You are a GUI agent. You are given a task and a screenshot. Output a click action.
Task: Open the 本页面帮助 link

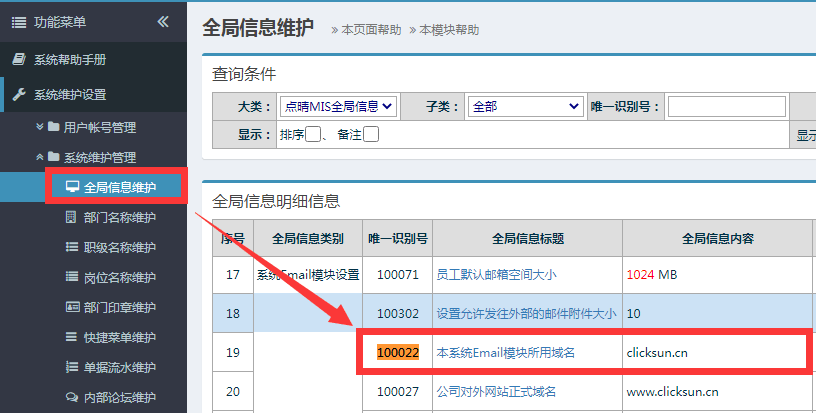point(371,30)
